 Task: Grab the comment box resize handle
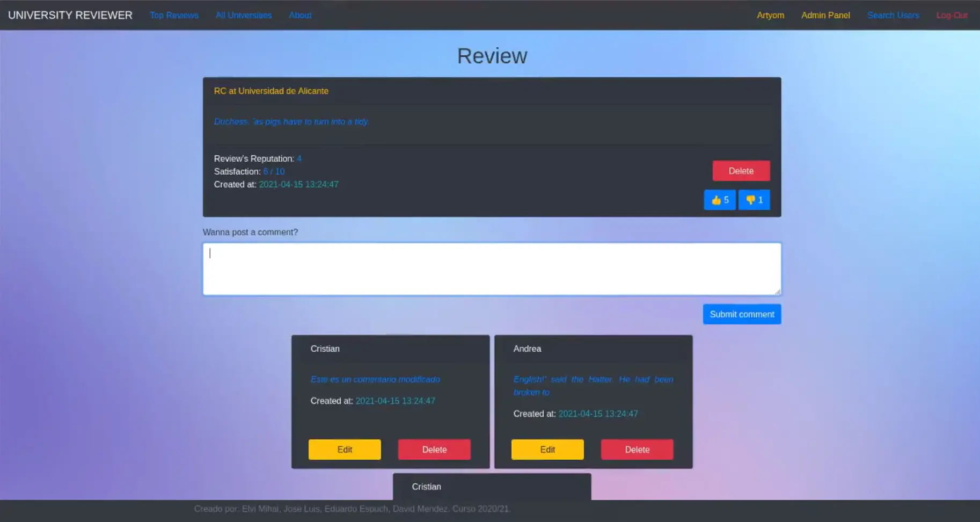777,292
